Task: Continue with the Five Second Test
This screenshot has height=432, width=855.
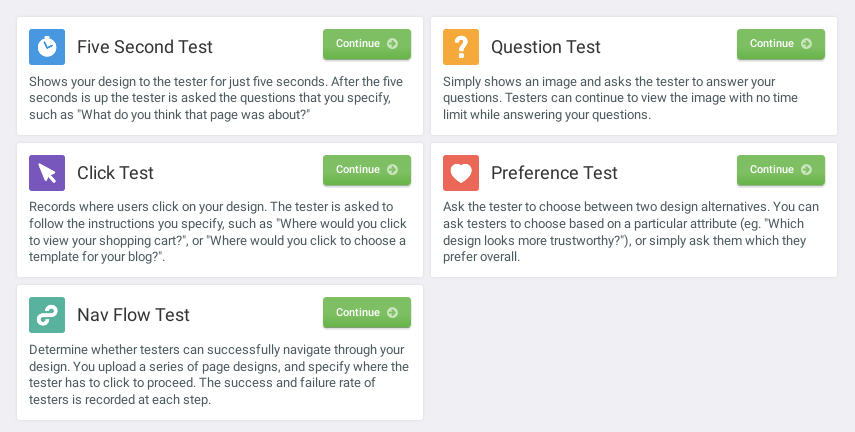Action: (366, 44)
